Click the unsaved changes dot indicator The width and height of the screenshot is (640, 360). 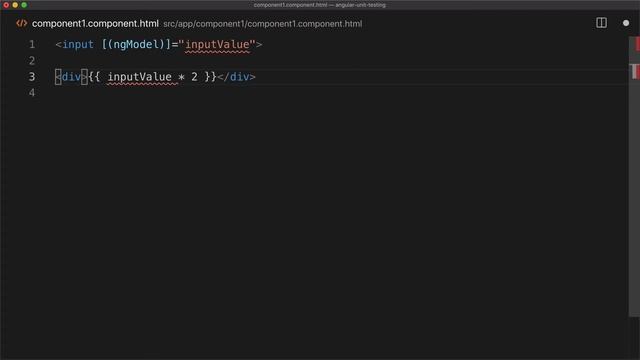pyautogui.click(x=626, y=23)
